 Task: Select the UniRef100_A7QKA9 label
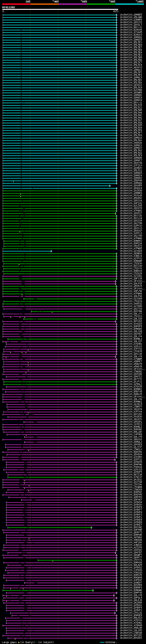131,625
